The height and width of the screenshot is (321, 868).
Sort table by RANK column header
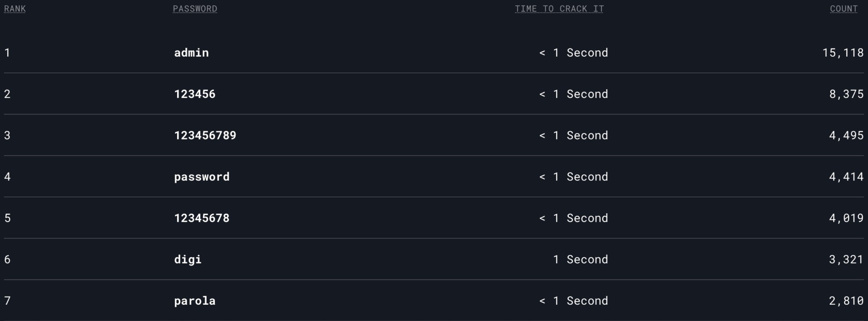(x=15, y=9)
